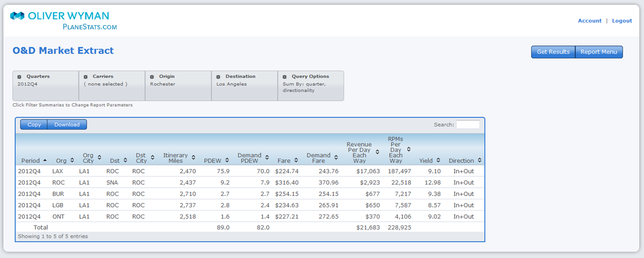Click the Itinerary Miles header label
This screenshot has height=258, width=644.
[175, 158]
